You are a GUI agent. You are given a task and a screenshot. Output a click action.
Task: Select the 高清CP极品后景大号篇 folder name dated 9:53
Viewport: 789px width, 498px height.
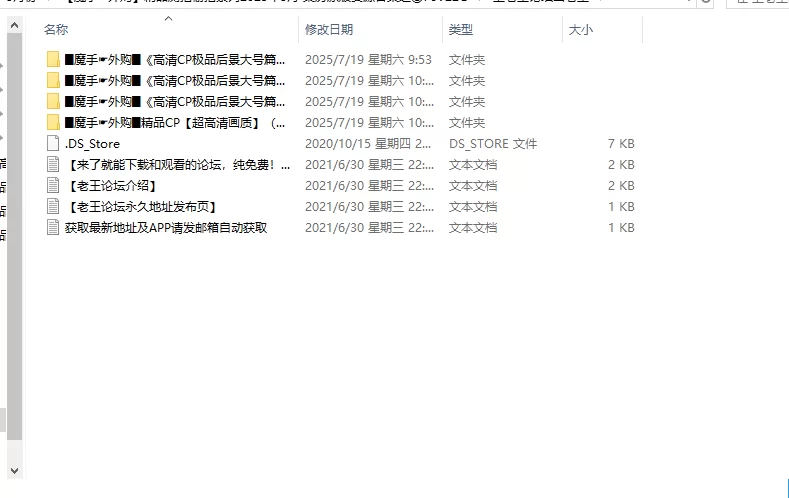pos(175,60)
